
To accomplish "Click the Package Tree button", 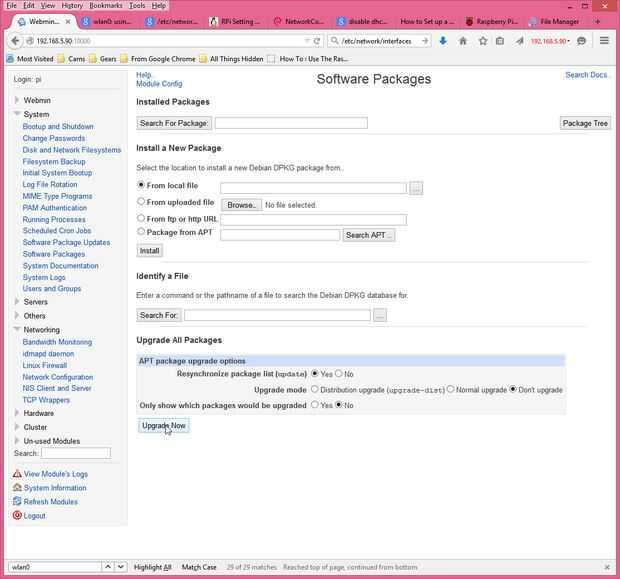I will pyautogui.click(x=585, y=123).
